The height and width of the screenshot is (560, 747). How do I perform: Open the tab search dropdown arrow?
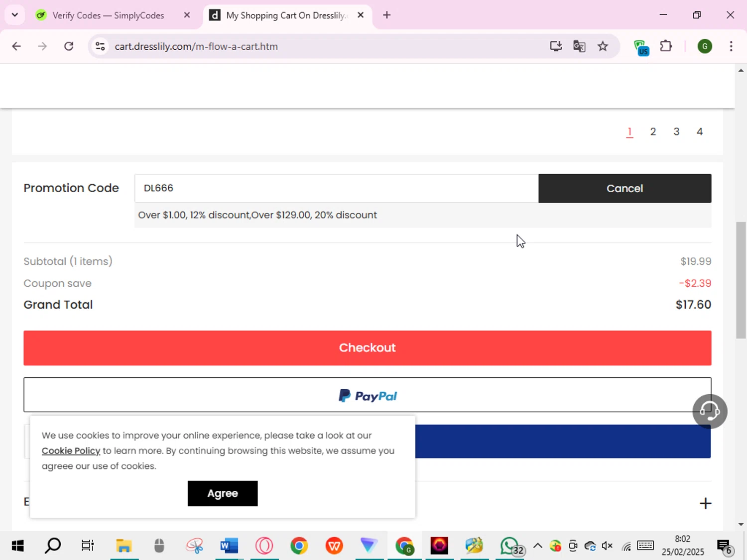point(15,15)
